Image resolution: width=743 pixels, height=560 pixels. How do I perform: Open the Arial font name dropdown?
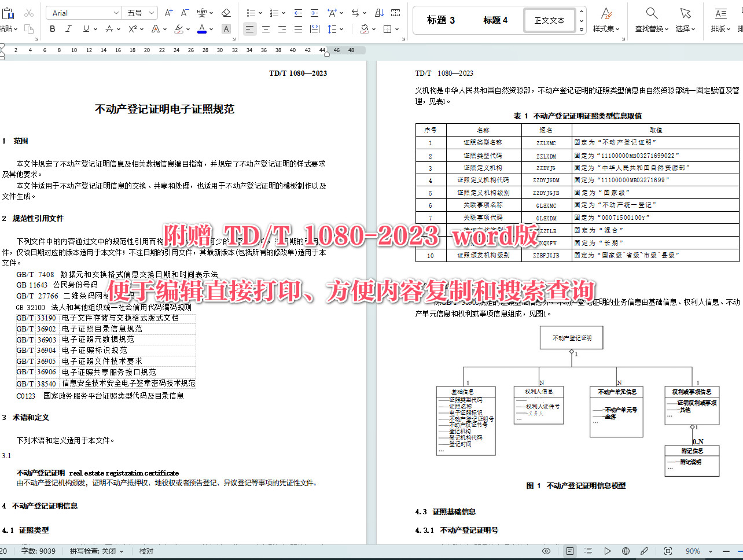click(116, 12)
